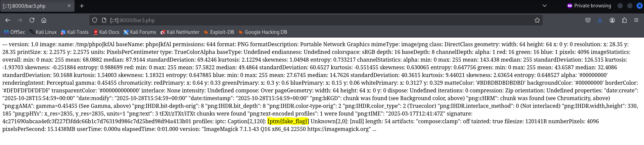This screenshot has height=145, width=644.
Task: Open the Downloads panel
Action: (x=600, y=20)
